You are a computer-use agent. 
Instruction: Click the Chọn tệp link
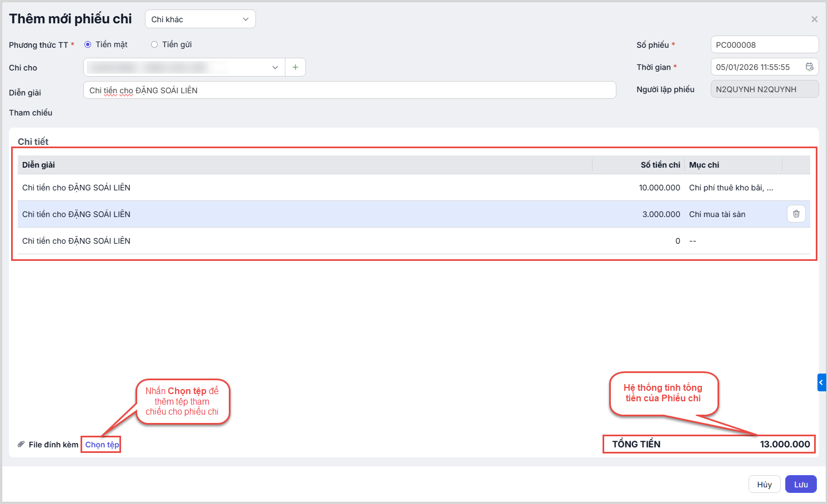(x=102, y=445)
